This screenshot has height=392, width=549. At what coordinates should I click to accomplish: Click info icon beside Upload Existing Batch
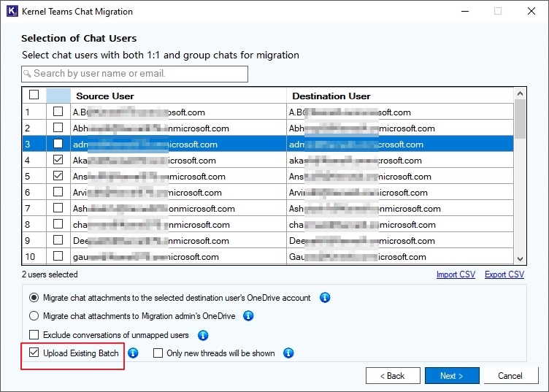point(133,353)
